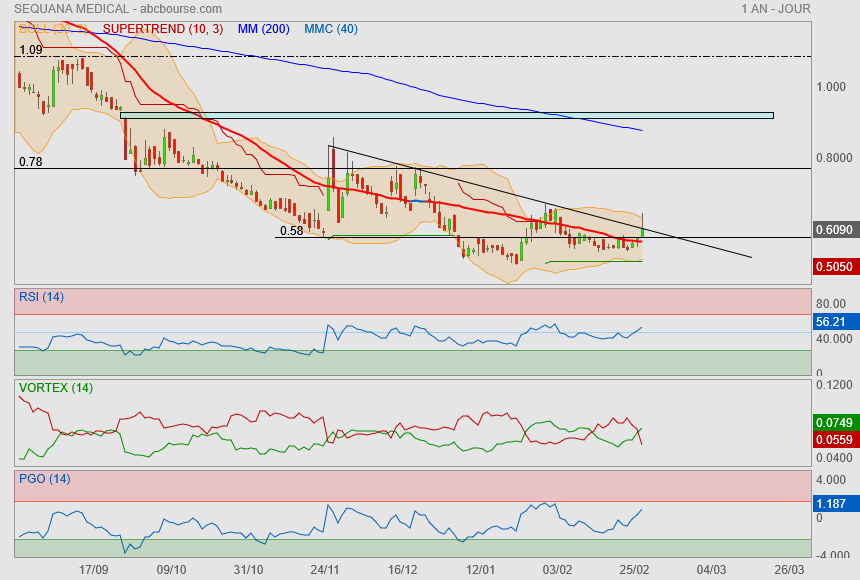Screen dimensions: 860x580
Task: Select the 25/02 date marker
Action: [635, 569]
